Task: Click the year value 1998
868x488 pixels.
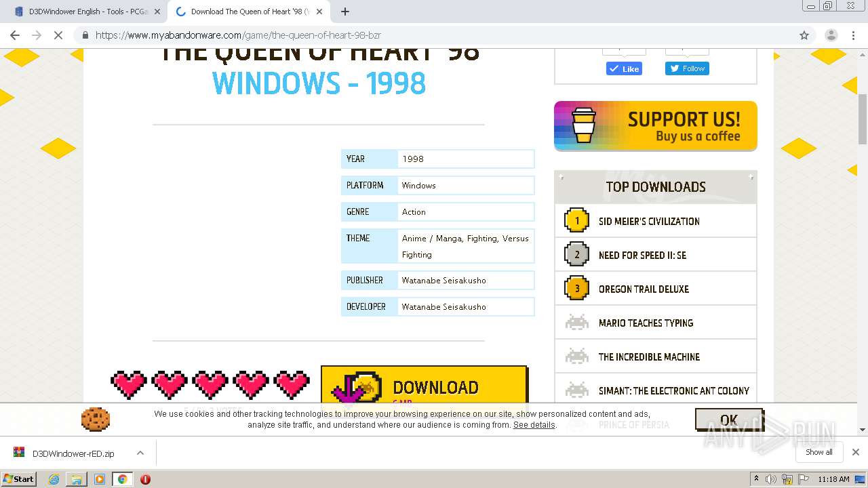Action: click(x=412, y=159)
